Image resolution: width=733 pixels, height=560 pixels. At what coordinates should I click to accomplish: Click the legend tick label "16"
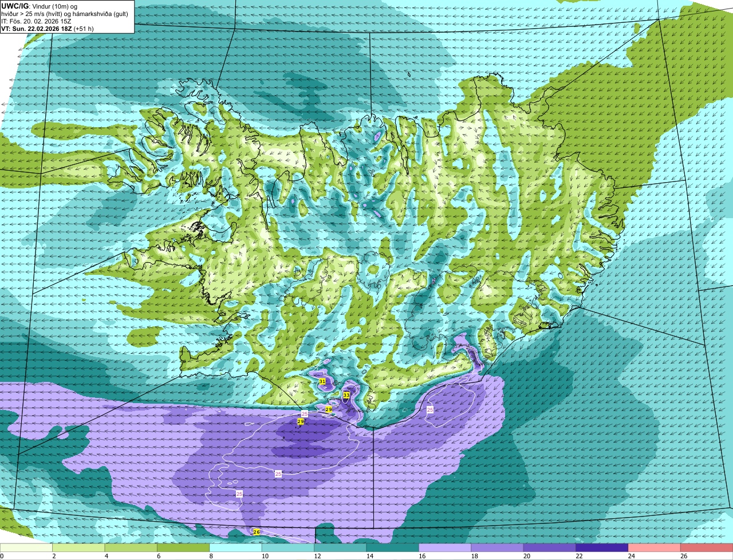[x=421, y=556]
